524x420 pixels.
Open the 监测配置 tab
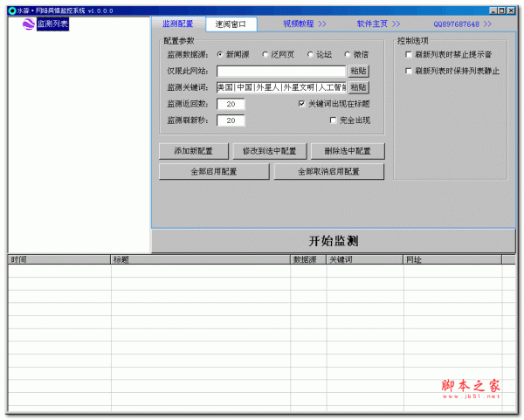(x=178, y=24)
